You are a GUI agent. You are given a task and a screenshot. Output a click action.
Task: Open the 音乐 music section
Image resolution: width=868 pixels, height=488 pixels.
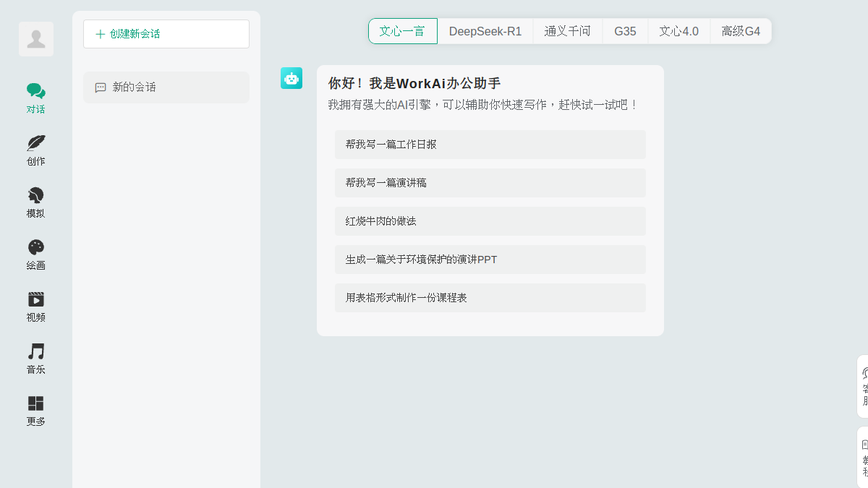tap(36, 359)
